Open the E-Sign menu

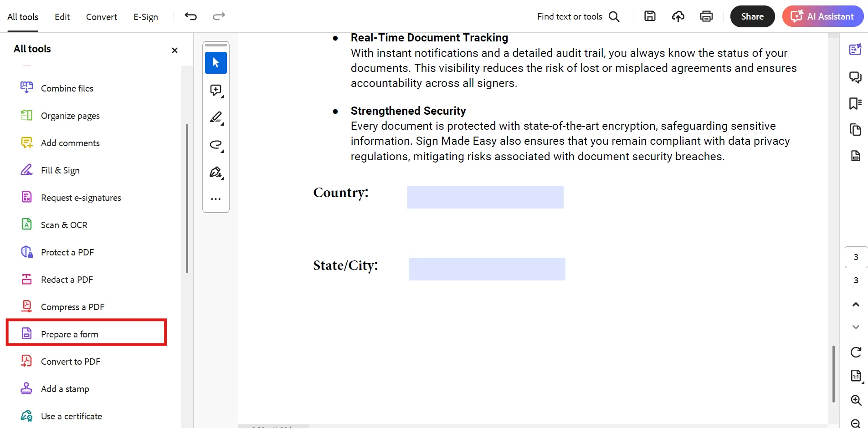(146, 17)
